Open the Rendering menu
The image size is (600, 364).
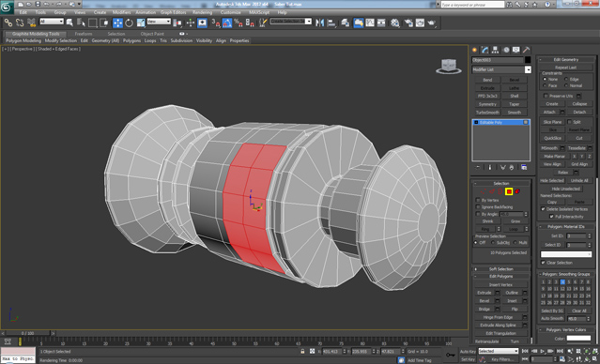(203, 12)
